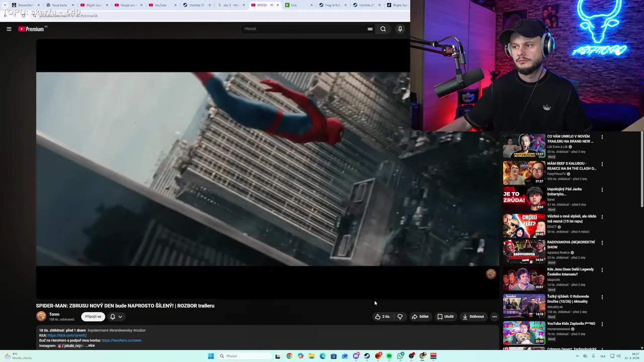Switch to the 'People are' YouTube tab
This screenshot has width=644, height=362.
pyautogui.click(x=128, y=5)
